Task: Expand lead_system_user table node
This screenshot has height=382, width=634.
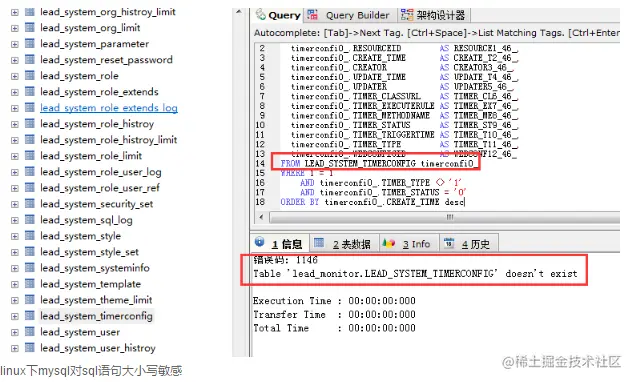Action: click(x=15, y=333)
